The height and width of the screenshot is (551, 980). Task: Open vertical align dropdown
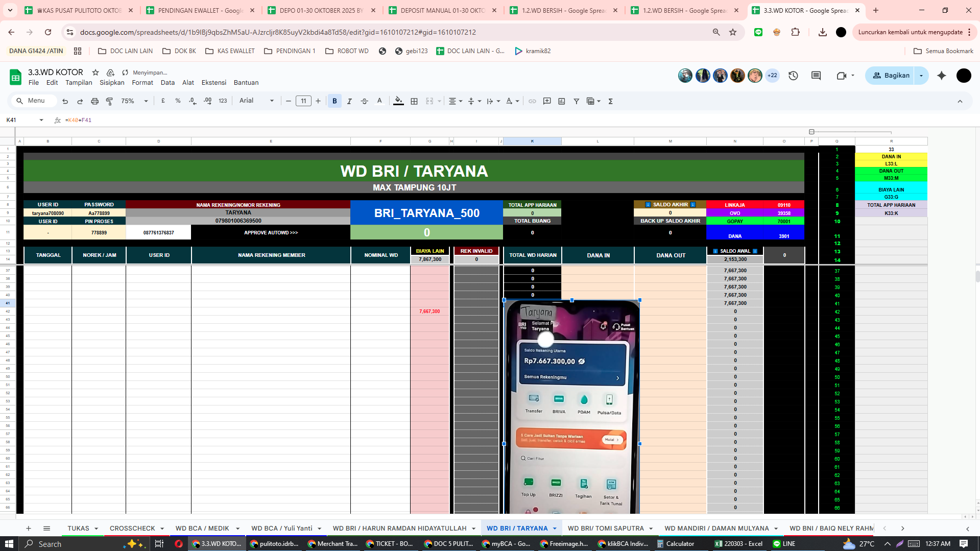(x=474, y=101)
